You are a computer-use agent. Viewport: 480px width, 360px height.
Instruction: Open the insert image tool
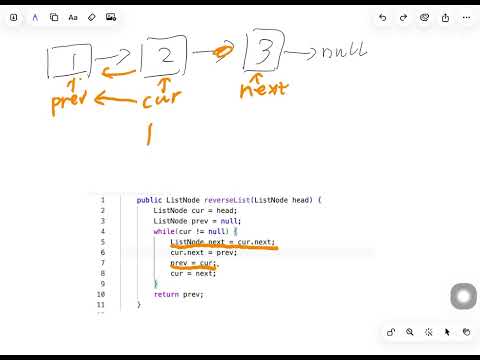[x=111, y=17]
